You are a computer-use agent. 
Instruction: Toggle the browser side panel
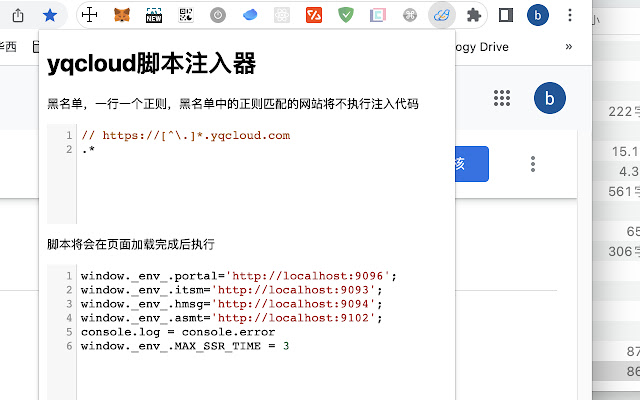click(x=506, y=16)
